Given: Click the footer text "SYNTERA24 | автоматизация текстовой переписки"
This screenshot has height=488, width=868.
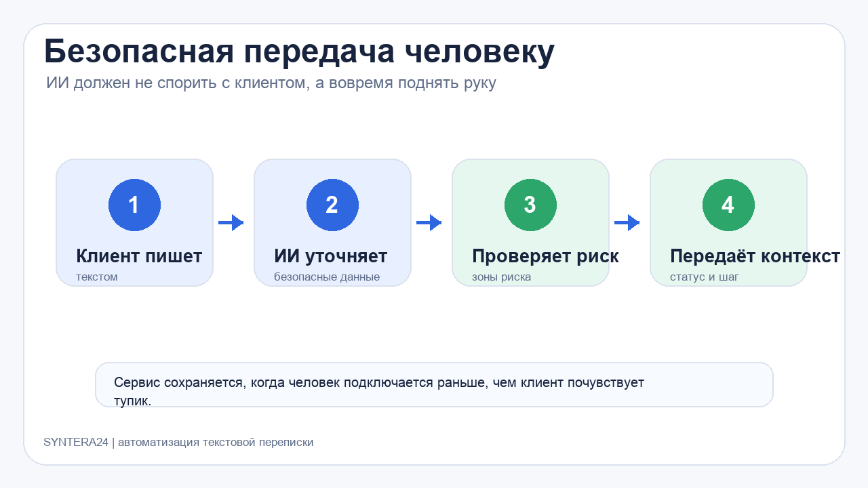Looking at the screenshot, I should tap(178, 443).
